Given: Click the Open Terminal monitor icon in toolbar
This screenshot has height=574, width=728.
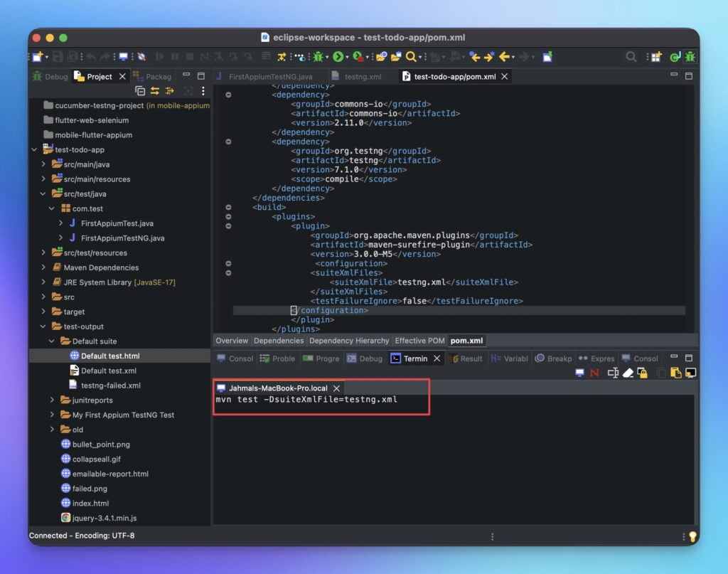Looking at the screenshot, I should pyautogui.click(x=124, y=57).
